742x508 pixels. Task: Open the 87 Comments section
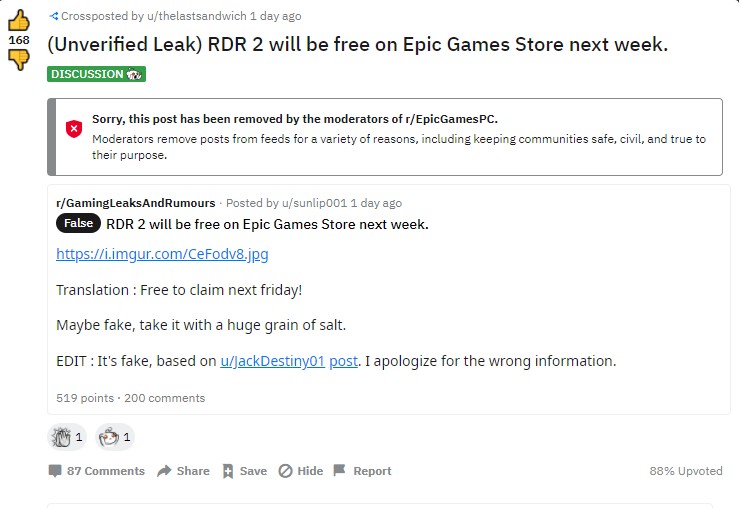97,471
